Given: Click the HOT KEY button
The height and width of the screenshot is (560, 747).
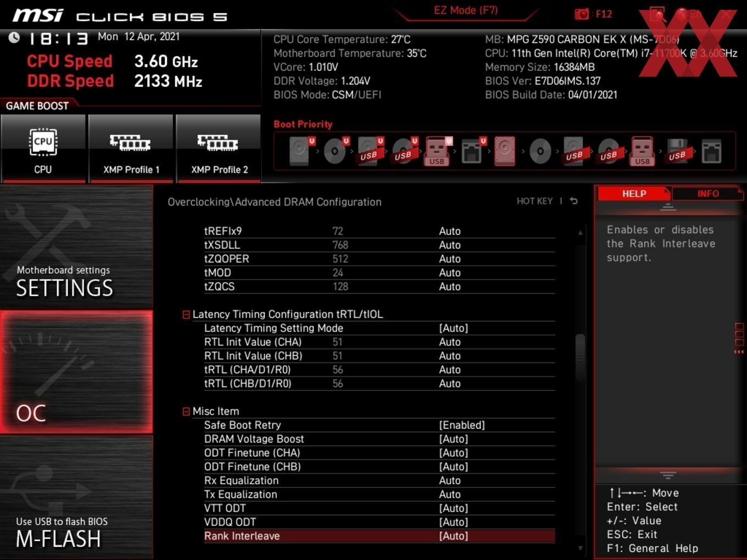Looking at the screenshot, I should (x=534, y=201).
